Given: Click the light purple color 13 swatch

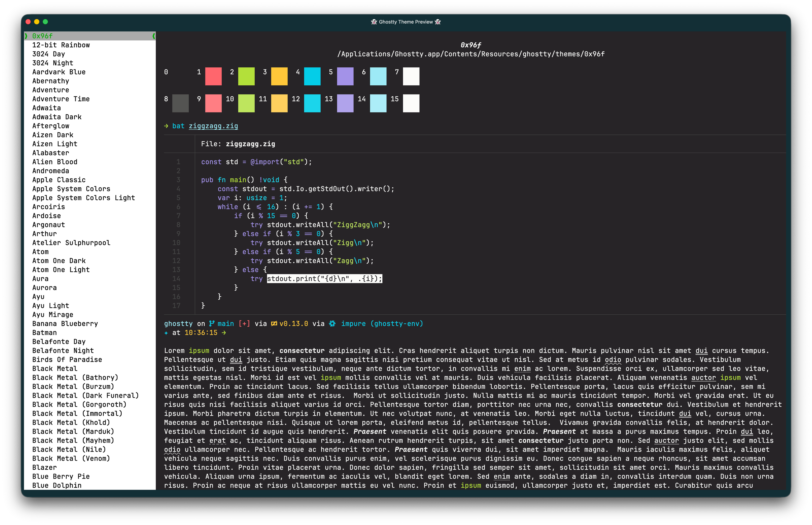Looking at the screenshot, I should pyautogui.click(x=345, y=103).
